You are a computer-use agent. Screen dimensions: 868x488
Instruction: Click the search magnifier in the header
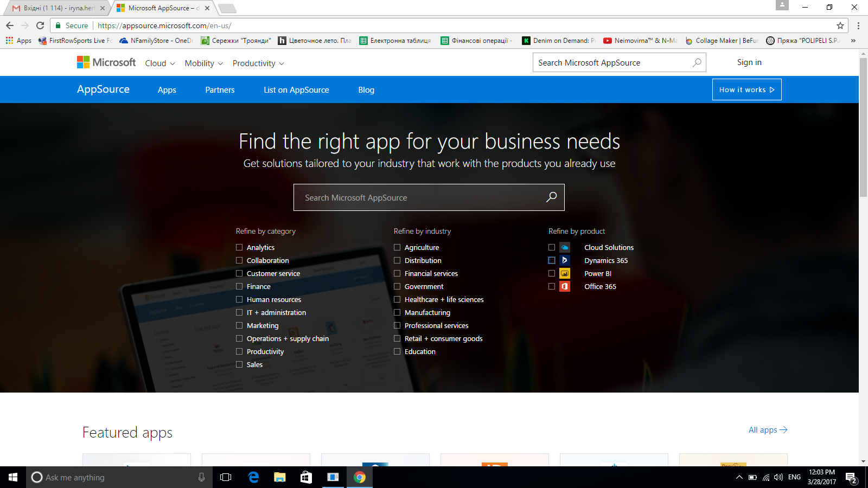(x=697, y=63)
